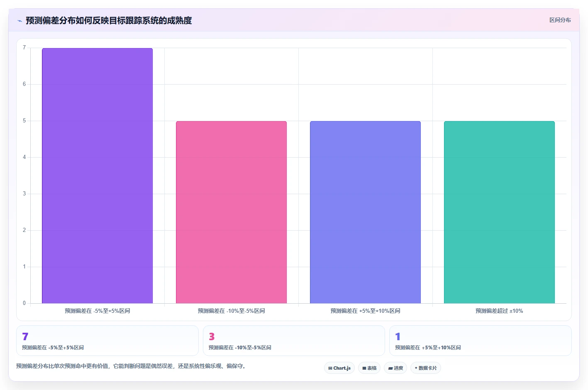Open the stat card showing 1
The image size is (588, 390).
click(x=481, y=341)
